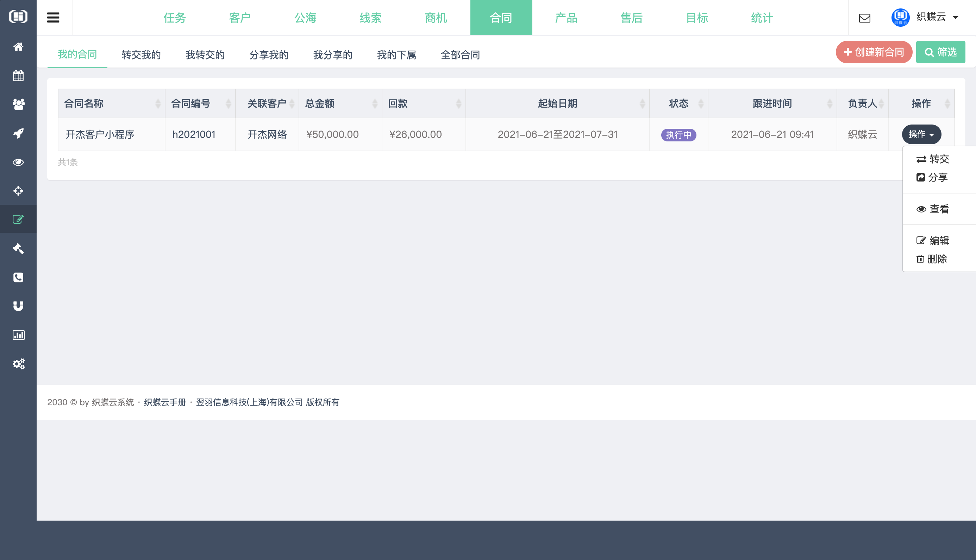Click the rocket icon in the sidebar
The height and width of the screenshot is (560, 976).
pyautogui.click(x=18, y=133)
